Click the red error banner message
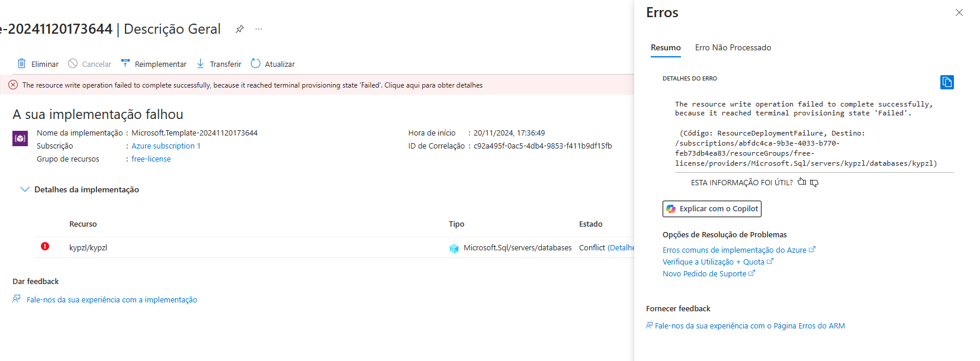Image resolution: width=980 pixels, height=361 pixels. tap(252, 85)
